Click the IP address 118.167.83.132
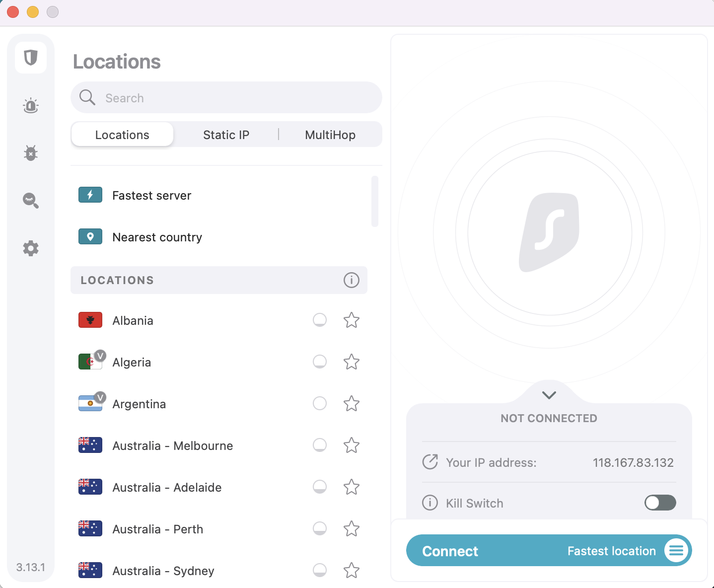The width and height of the screenshot is (714, 588). (633, 462)
